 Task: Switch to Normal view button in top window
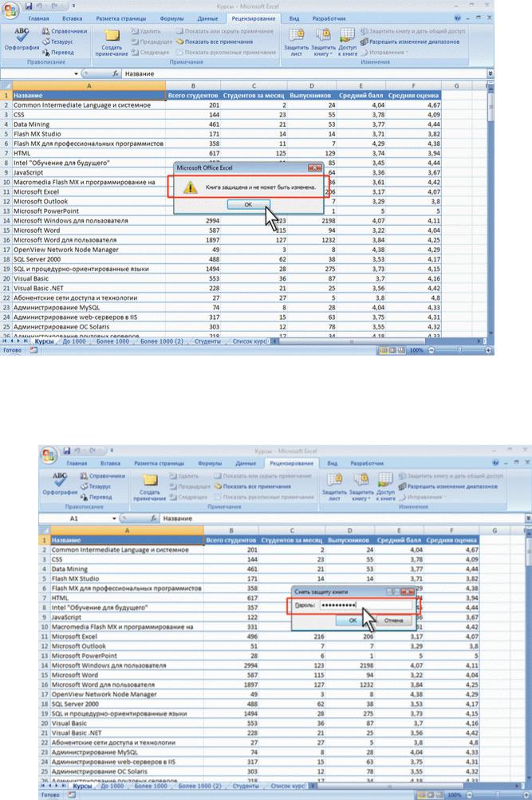[384, 350]
